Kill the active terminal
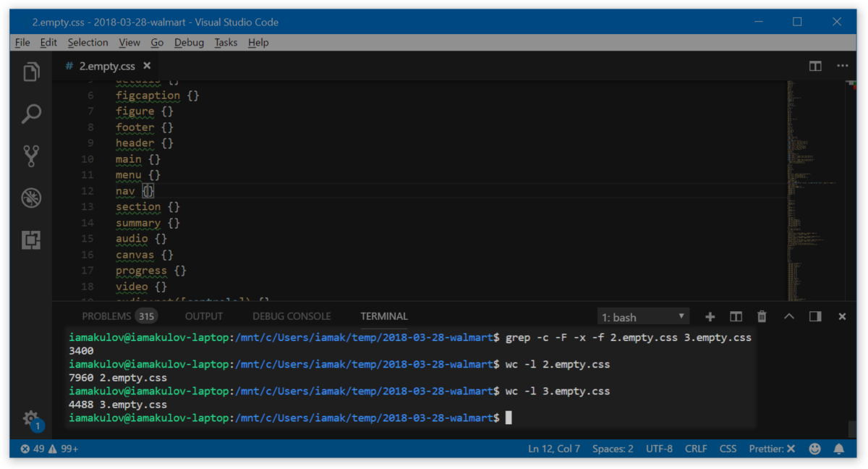The image size is (868, 469). pyautogui.click(x=762, y=316)
